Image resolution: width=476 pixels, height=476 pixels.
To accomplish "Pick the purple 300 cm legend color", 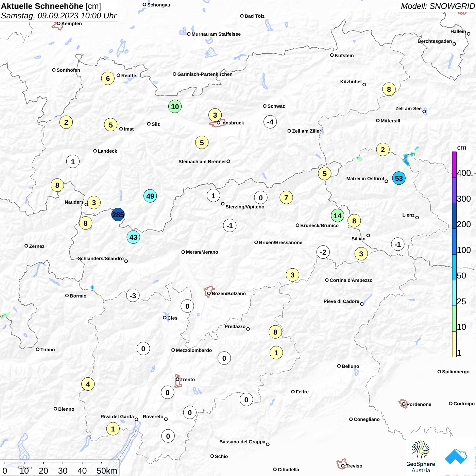I will coord(454,190).
